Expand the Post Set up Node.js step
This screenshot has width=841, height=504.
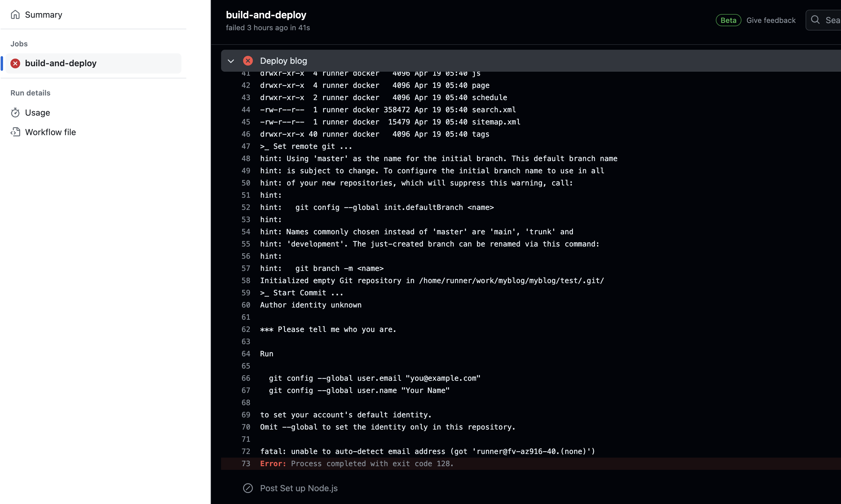(298, 488)
